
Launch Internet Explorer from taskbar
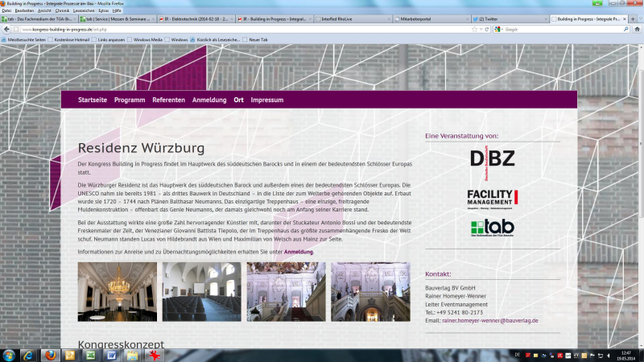(x=28, y=356)
